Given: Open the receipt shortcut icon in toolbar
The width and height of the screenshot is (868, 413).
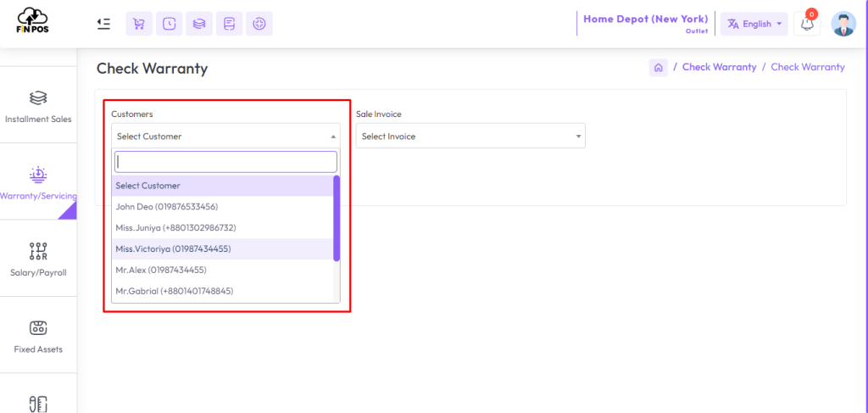Looking at the screenshot, I should click(229, 24).
